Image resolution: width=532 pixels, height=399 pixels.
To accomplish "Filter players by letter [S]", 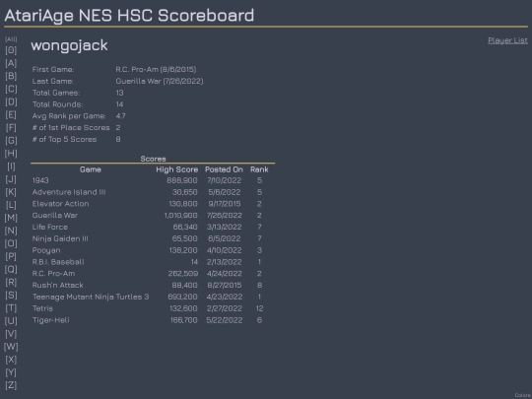I will point(11,296).
